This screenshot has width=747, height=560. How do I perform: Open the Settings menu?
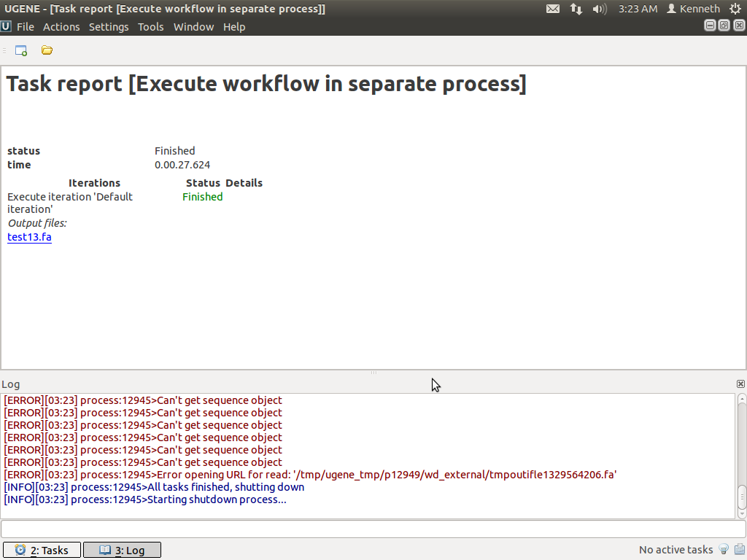pyautogui.click(x=109, y=27)
